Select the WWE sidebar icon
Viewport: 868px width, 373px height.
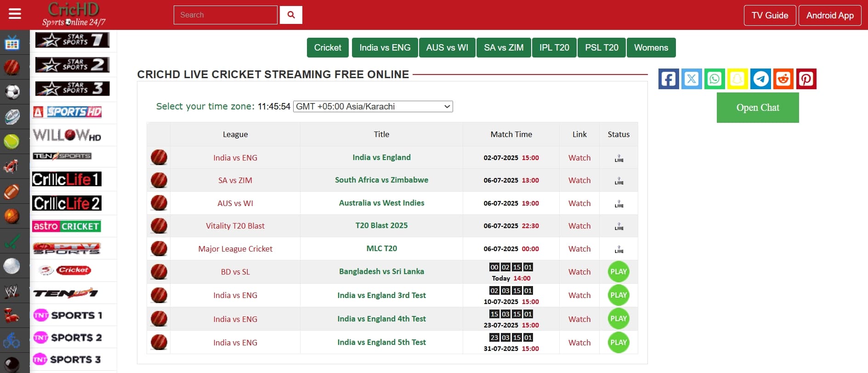pyautogui.click(x=12, y=291)
